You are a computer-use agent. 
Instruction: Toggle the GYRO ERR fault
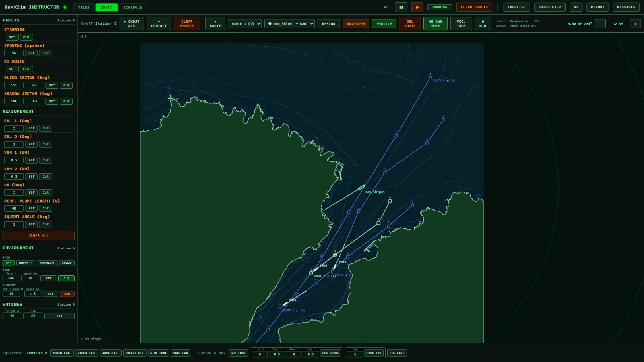click(x=374, y=353)
